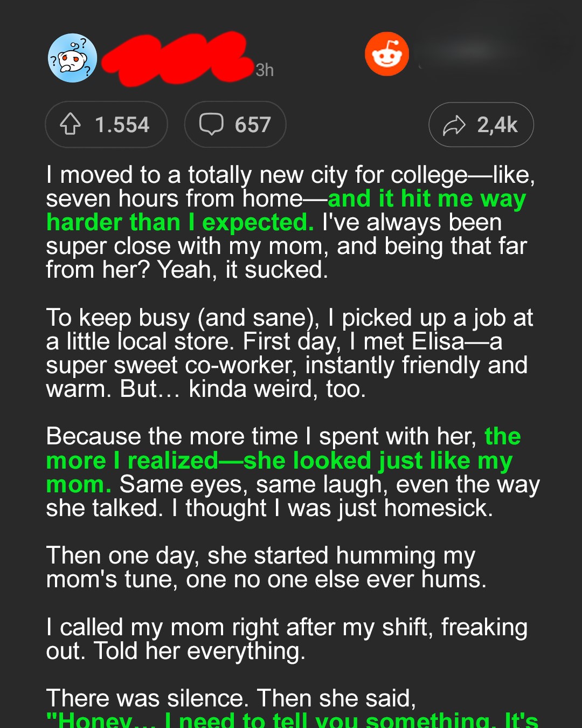
Task: Click the 1.554 upvote count
Action: [122, 125]
